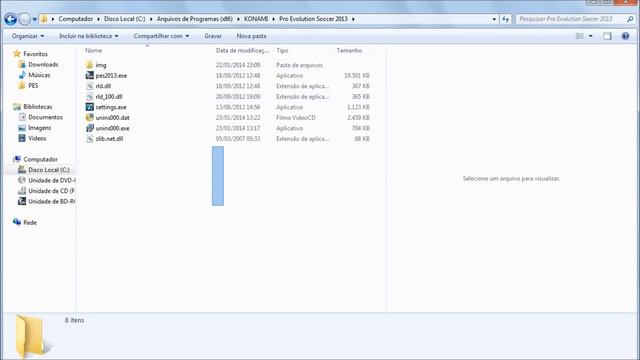
Task: Select Computador in the navigation pane
Action: pos(40,159)
